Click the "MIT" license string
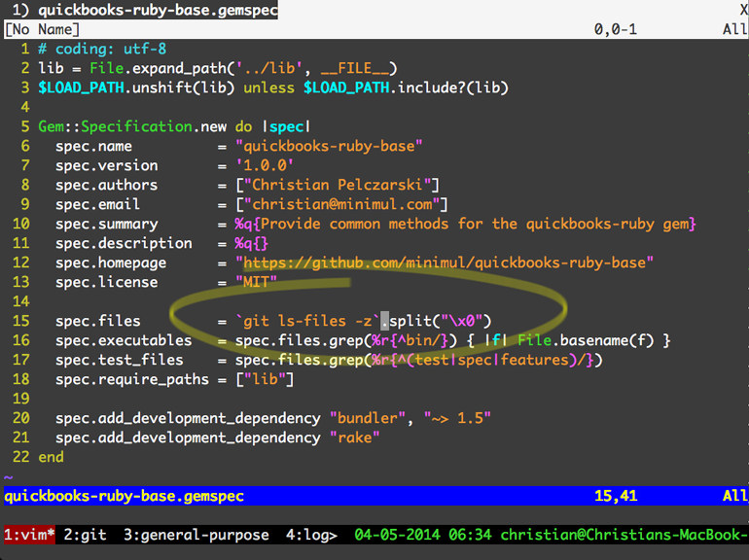Image resolution: width=749 pixels, height=560 pixels. pos(256,282)
